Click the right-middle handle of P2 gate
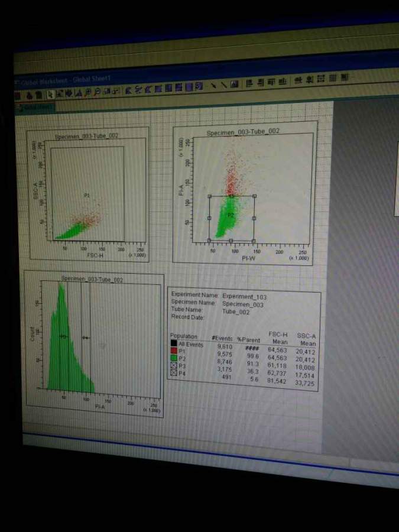399x532 pixels. 254,218
